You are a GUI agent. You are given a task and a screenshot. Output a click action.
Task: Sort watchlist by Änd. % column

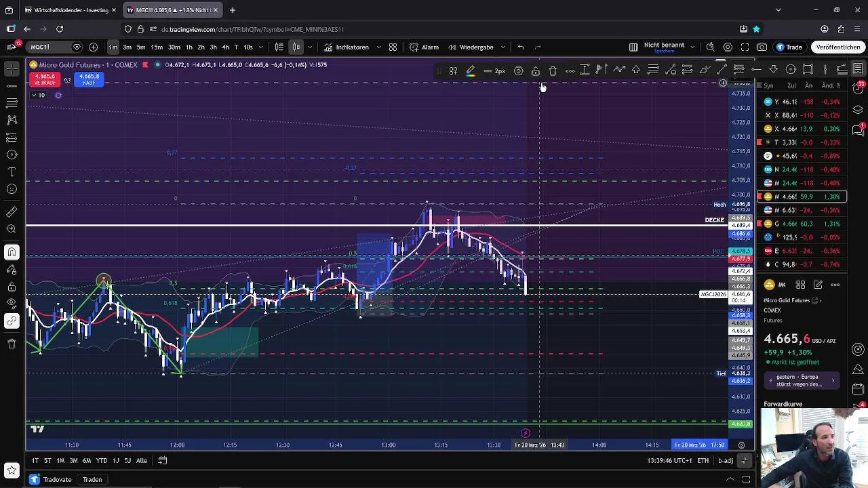pos(831,85)
